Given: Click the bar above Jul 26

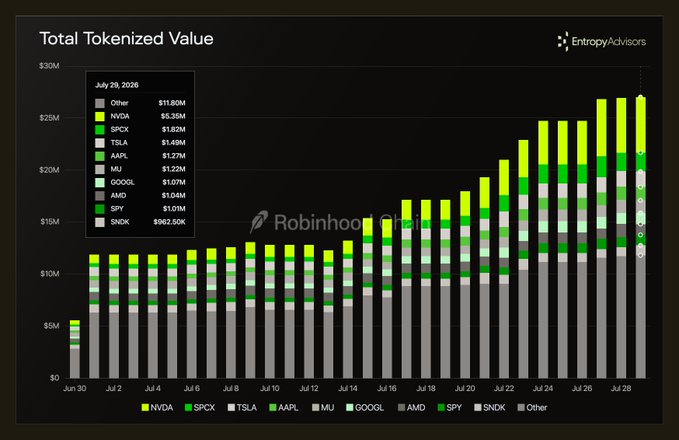Looking at the screenshot, I should click(x=582, y=249).
